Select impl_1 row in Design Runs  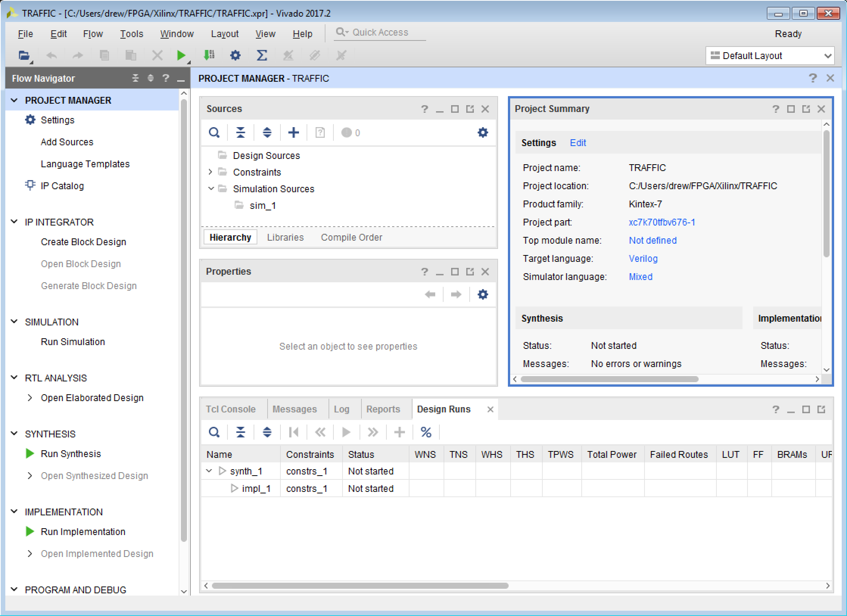(x=517, y=488)
